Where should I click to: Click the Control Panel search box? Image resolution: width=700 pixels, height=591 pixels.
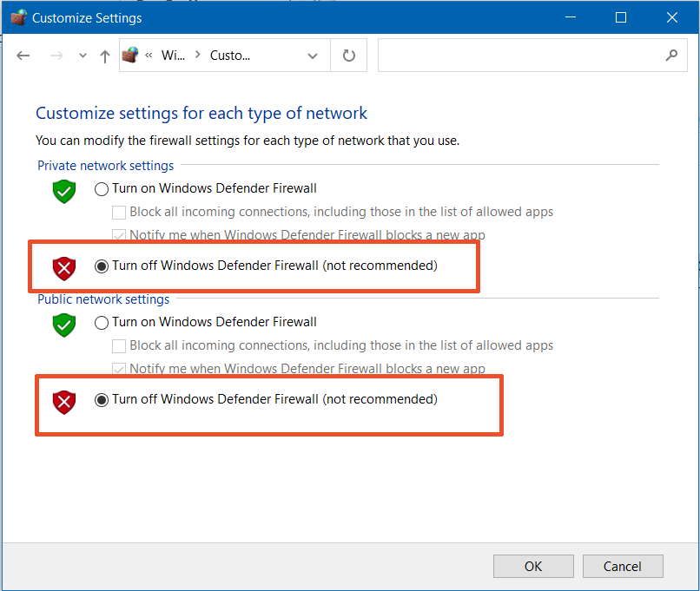pyautogui.click(x=532, y=56)
